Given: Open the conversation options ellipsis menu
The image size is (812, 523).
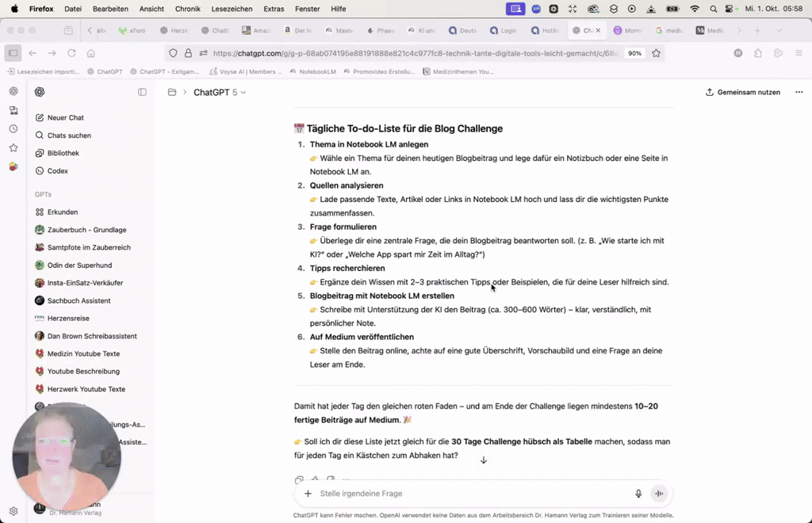Looking at the screenshot, I should 799,92.
